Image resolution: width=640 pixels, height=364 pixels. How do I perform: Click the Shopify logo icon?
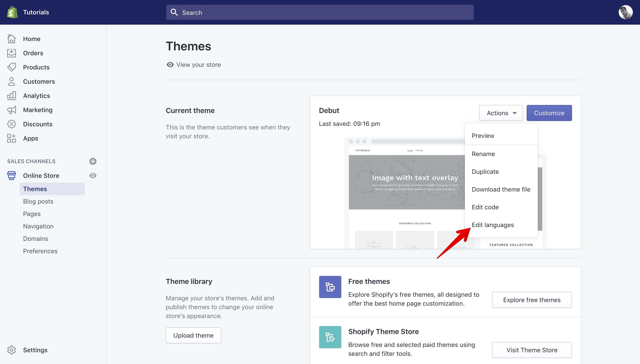[x=12, y=12]
